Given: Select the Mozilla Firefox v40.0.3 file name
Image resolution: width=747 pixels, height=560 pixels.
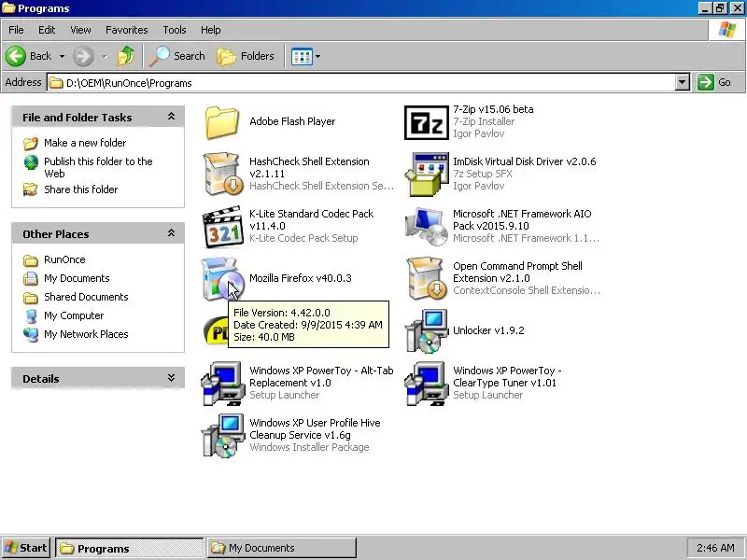Looking at the screenshot, I should click(x=301, y=278).
